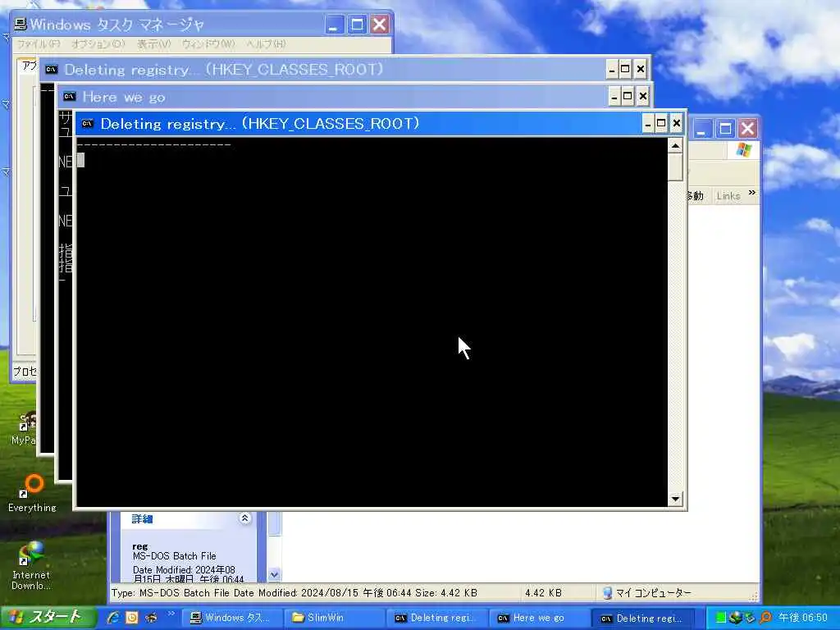Image resolution: width=840 pixels, height=630 pixels.
Task: Launch Internet Explorer from quick launch
Action: (x=113, y=618)
